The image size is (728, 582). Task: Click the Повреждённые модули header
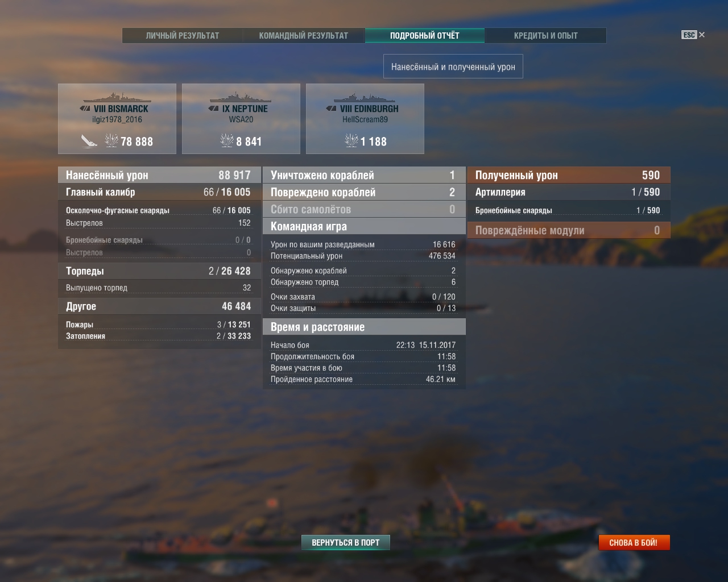click(569, 230)
